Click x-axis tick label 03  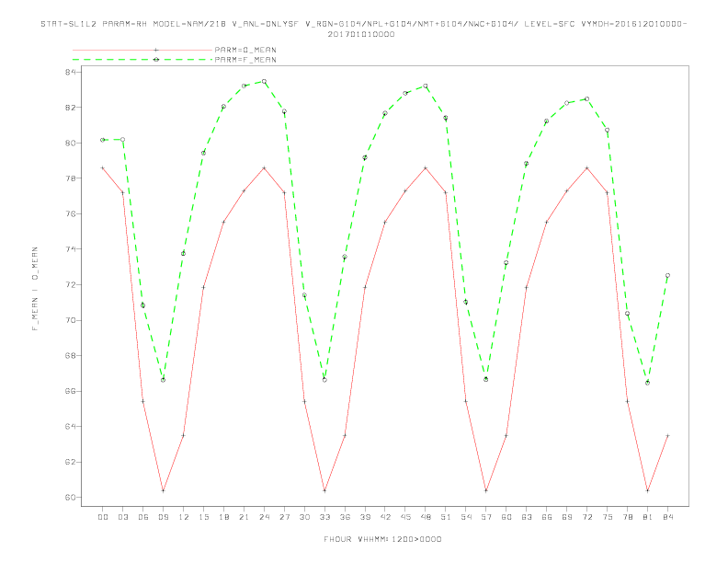pyautogui.click(x=122, y=517)
